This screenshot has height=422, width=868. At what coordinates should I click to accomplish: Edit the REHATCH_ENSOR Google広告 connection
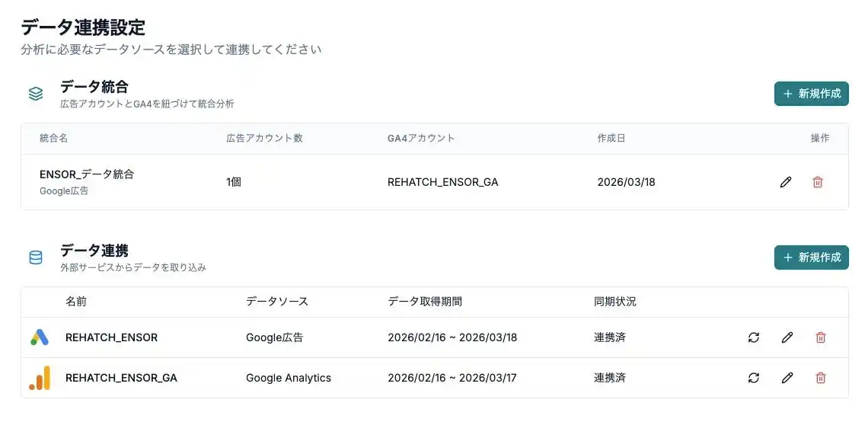pos(787,337)
